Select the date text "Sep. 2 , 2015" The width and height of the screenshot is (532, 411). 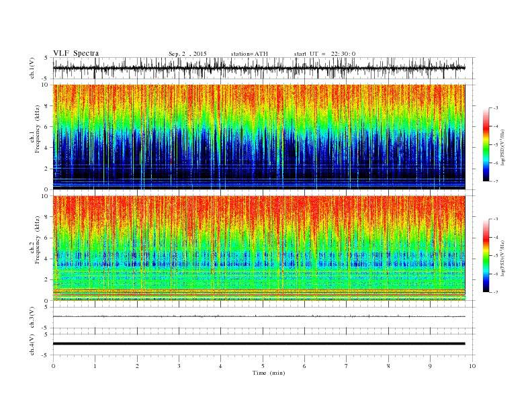pyautogui.click(x=187, y=54)
